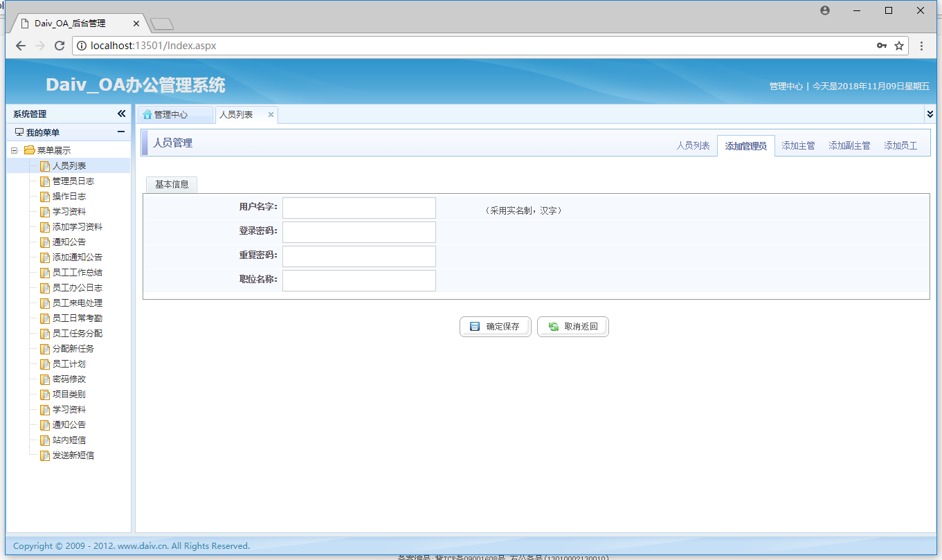The image size is (942, 560).
Task: Focus the 重复密码 input field
Action: click(359, 257)
